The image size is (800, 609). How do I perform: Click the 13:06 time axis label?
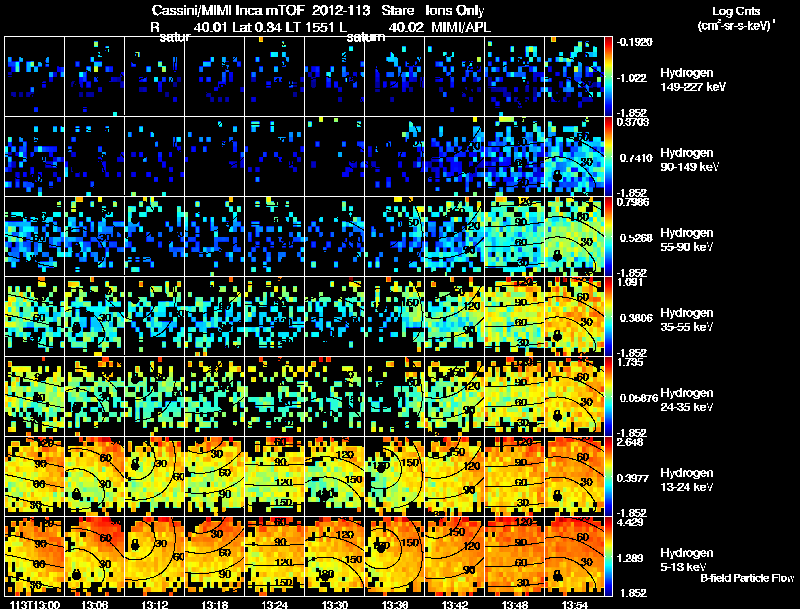(94, 604)
